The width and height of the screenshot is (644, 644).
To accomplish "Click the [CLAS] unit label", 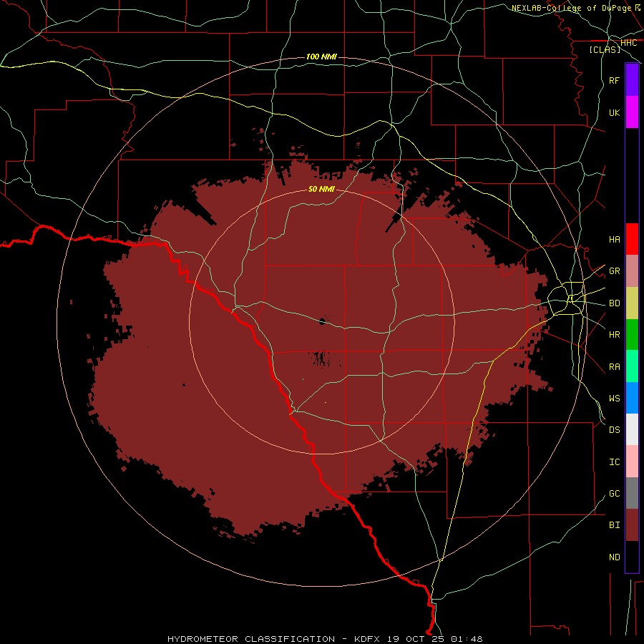I will click(x=605, y=49).
